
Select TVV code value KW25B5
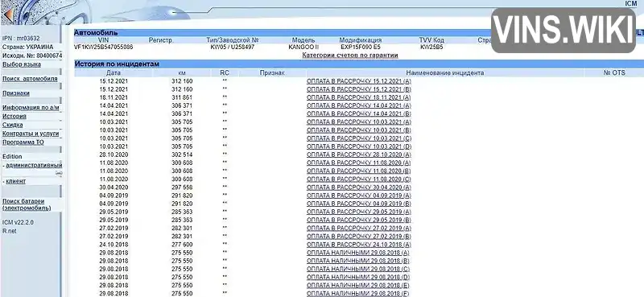click(431, 47)
